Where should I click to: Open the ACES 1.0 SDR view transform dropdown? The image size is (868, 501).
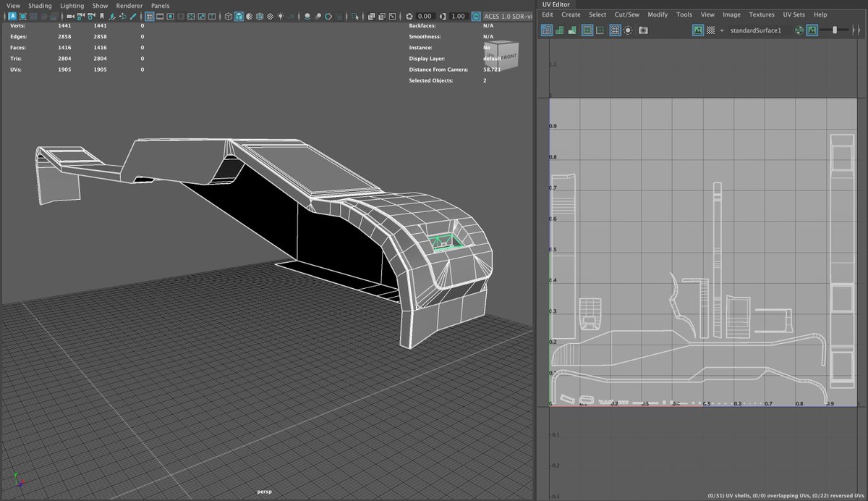click(509, 16)
